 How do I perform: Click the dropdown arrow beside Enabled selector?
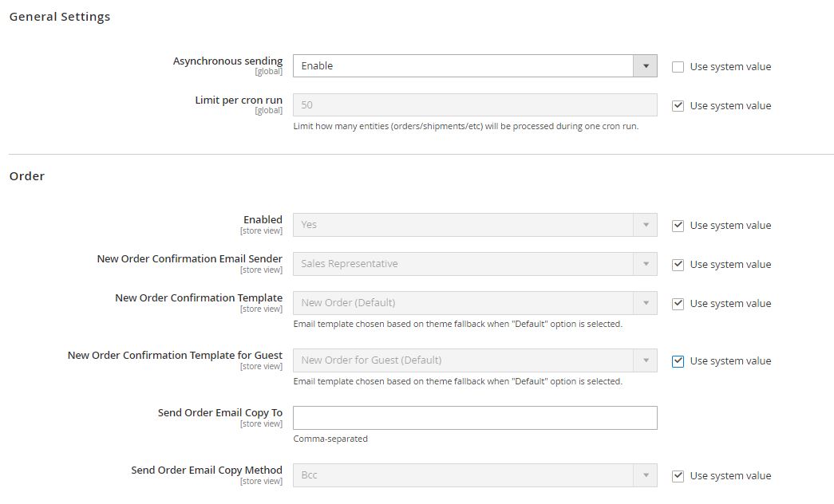pyautogui.click(x=646, y=225)
